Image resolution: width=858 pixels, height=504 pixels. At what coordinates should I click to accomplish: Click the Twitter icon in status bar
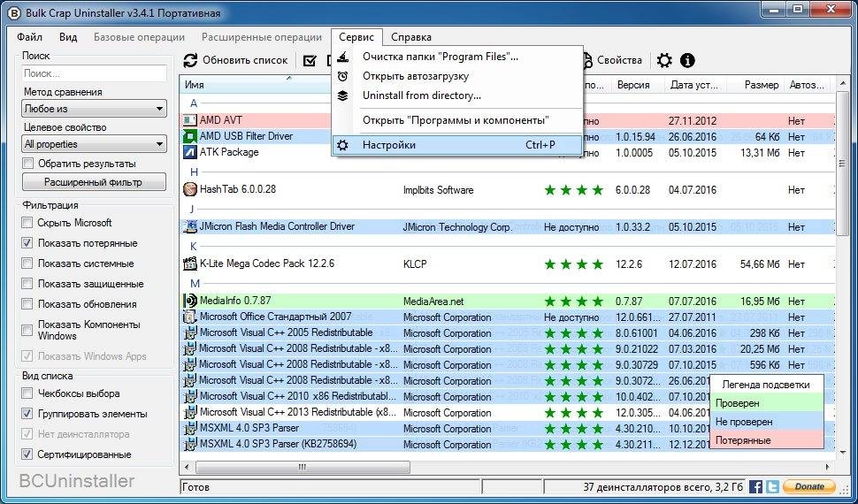click(x=772, y=486)
